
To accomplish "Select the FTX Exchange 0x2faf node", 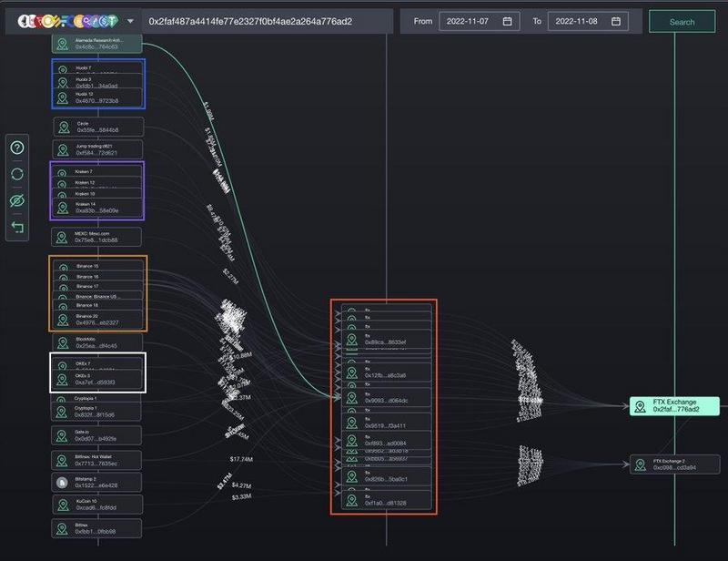I will coord(673,406).
